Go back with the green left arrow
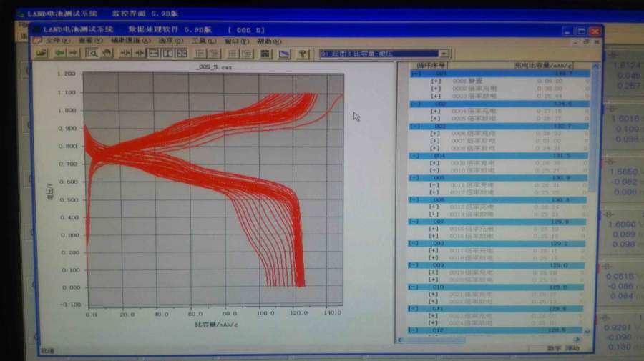The width and height of the screenshot is (644, 361). tap(60, 54)
